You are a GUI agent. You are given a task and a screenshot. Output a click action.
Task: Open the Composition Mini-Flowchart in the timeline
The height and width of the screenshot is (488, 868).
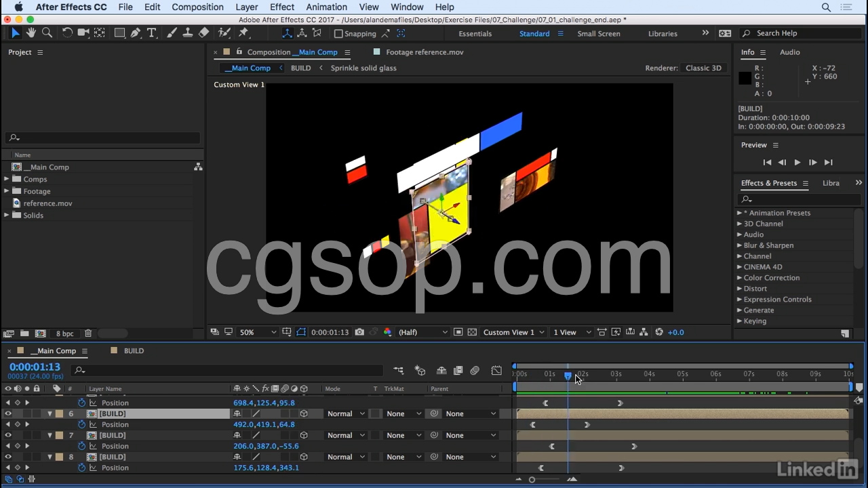pyautogui.click(x=398, y=371)
